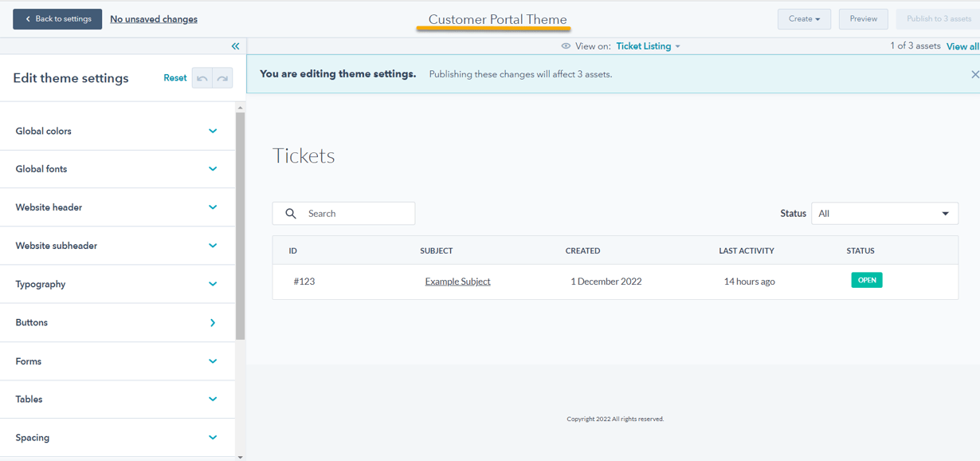This screenshot has width=980, height=461.
Task: Click the Reset link
Action: click(x=175, y=78)
